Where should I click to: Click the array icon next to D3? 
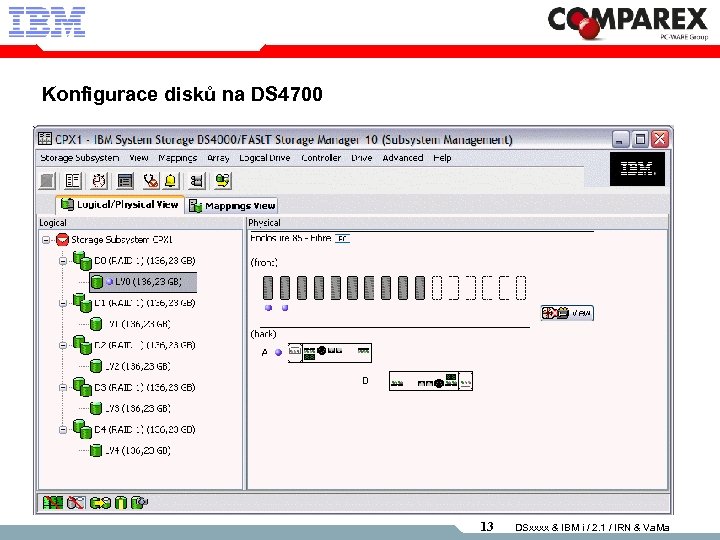coord(82,387)
